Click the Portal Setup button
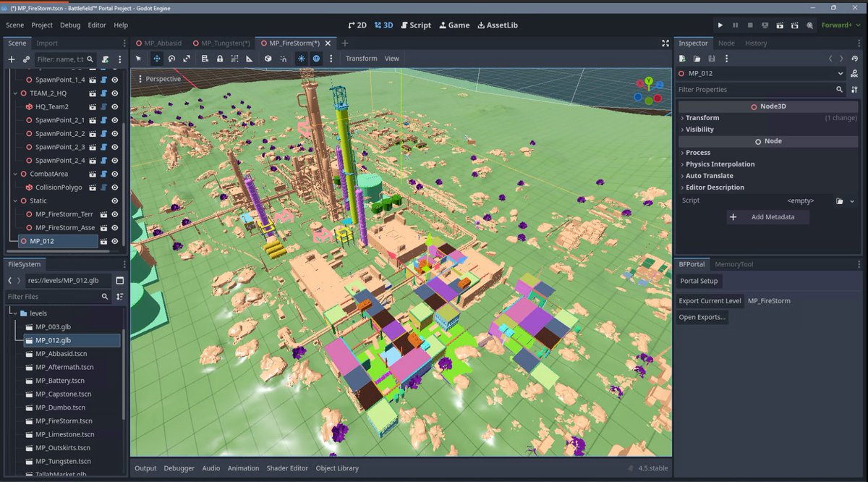Viewport: 868px width, 482px height. (x=699, y=281)
